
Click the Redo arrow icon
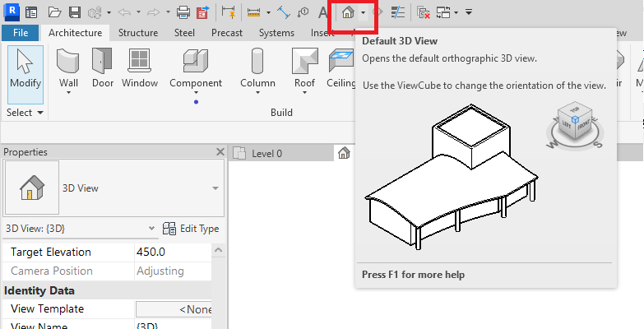click(154, 12)
